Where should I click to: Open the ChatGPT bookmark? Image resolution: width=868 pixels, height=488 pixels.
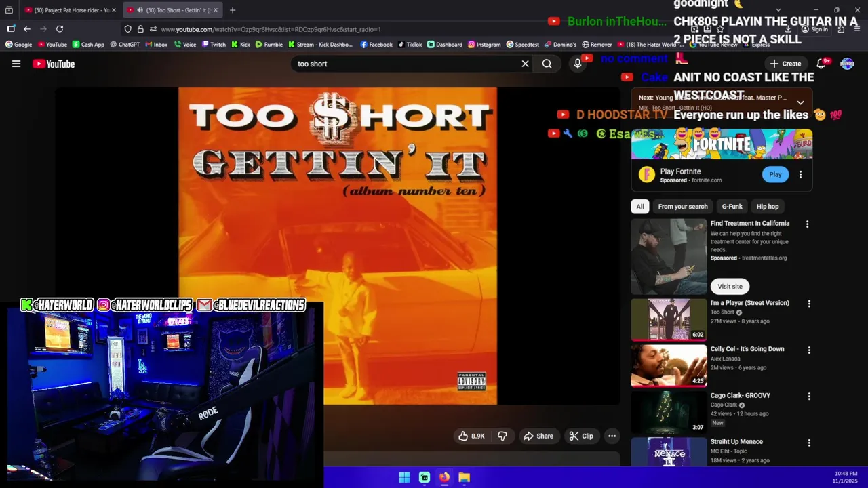point(125,45)
